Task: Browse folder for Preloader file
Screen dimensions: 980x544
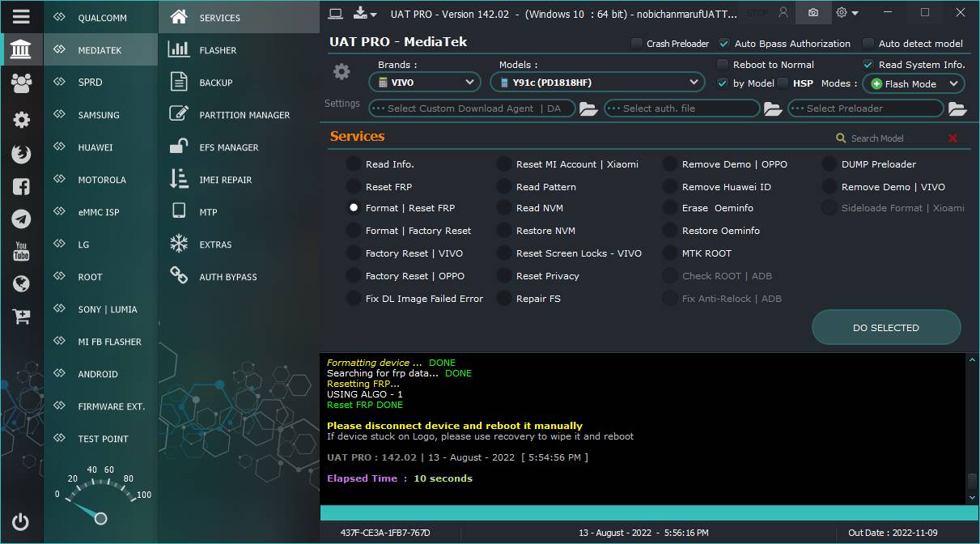Action: tap(957, 108)
